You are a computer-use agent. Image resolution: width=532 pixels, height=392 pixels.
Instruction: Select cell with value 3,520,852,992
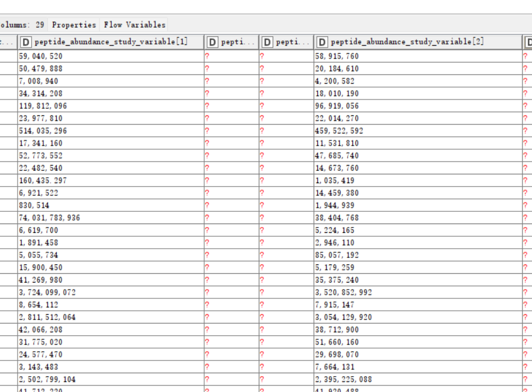418,293
